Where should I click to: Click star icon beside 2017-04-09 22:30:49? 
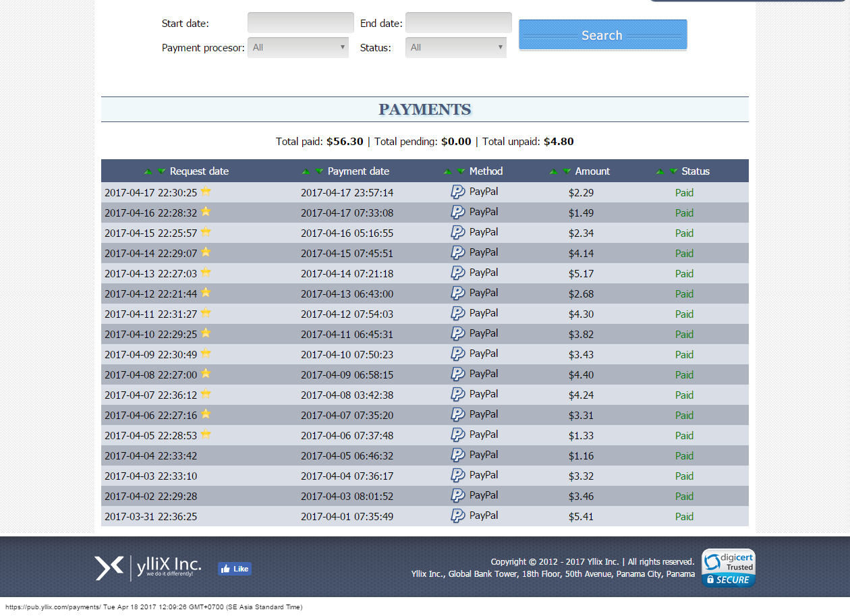[206, 353]
